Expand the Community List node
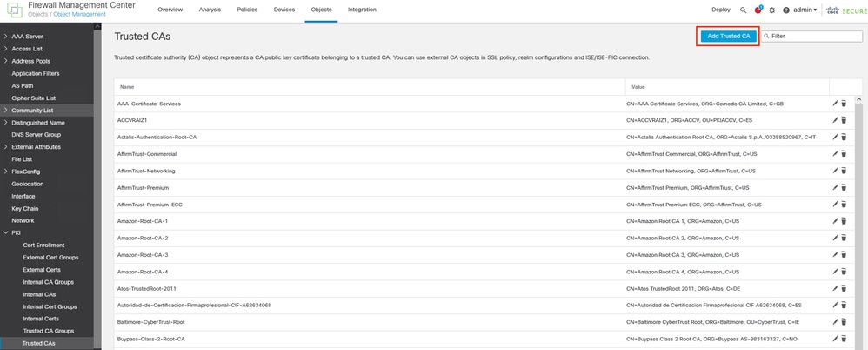This screenshot has width=868, height=350. [x=5, y=111]
